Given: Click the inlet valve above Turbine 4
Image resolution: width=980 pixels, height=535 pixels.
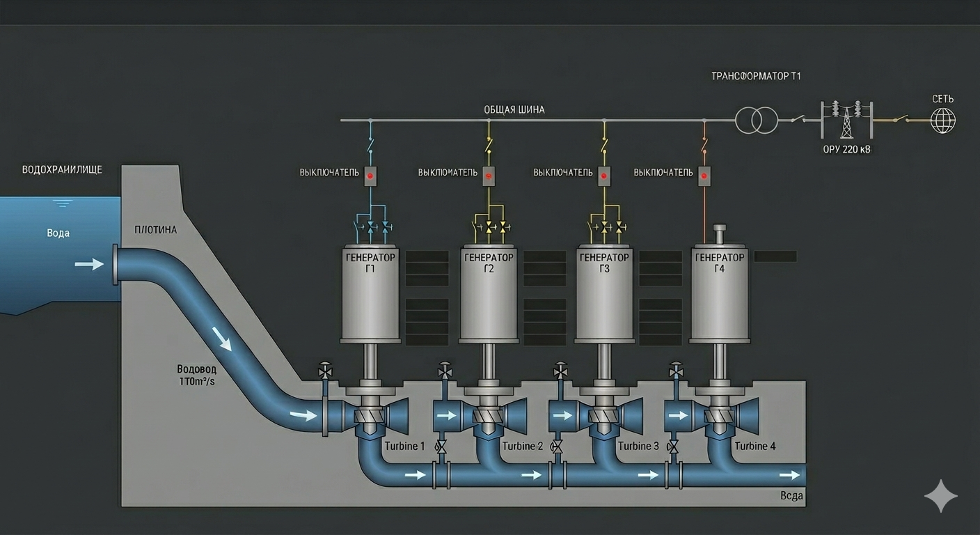Looking at the screenshot, I should 675,371.
